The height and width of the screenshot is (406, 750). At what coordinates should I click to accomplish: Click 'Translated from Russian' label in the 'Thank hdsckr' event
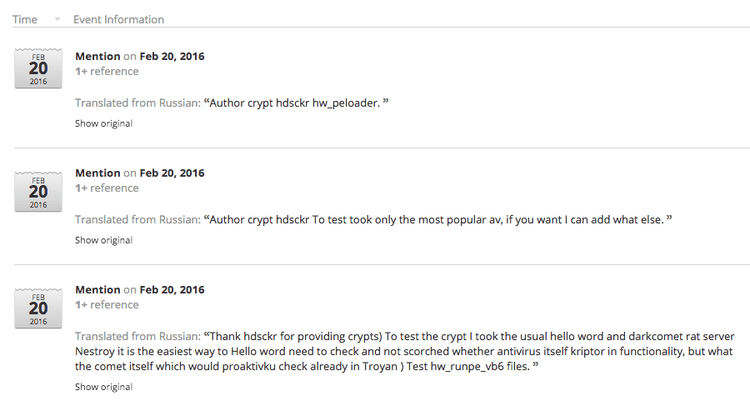(x=137, y=337)
